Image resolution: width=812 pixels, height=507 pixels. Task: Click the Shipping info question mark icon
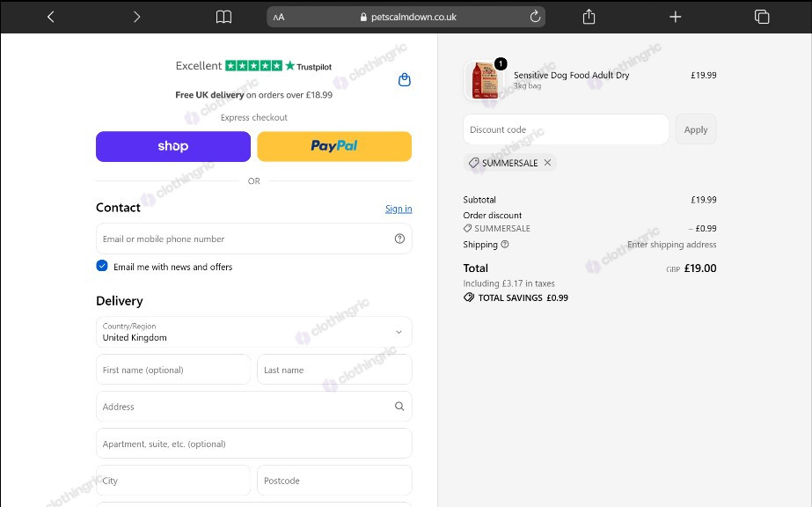505,245
